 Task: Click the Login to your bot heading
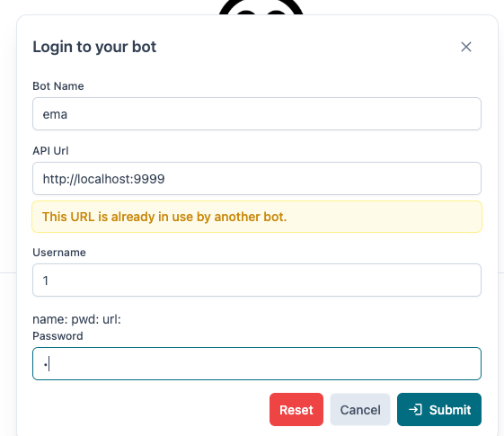coord(94,47)
